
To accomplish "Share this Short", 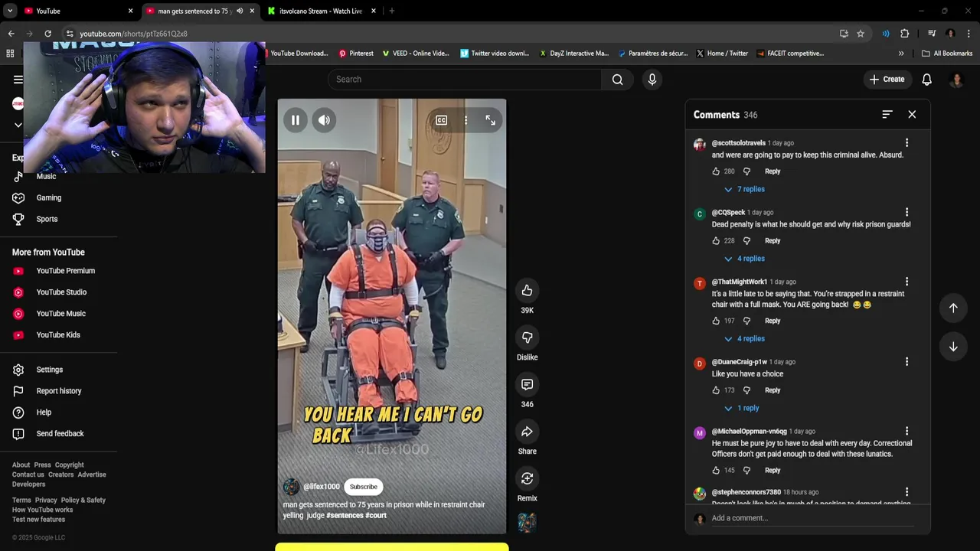I will tap(527, 432).
